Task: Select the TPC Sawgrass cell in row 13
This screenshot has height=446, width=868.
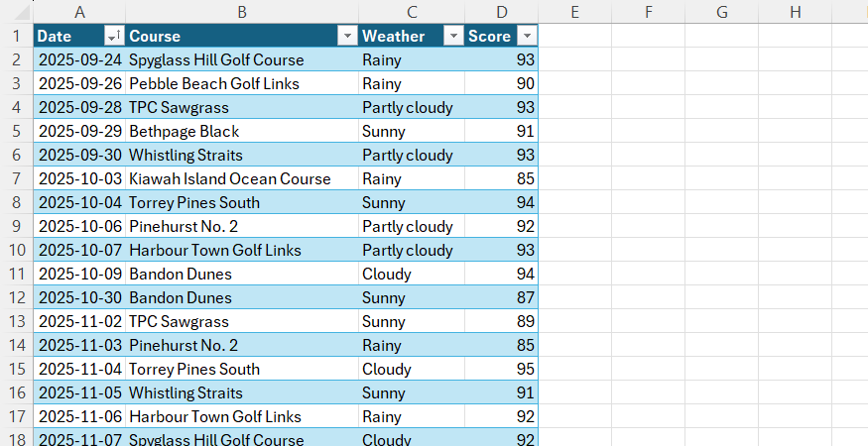Action: click(x=242, y=321)
